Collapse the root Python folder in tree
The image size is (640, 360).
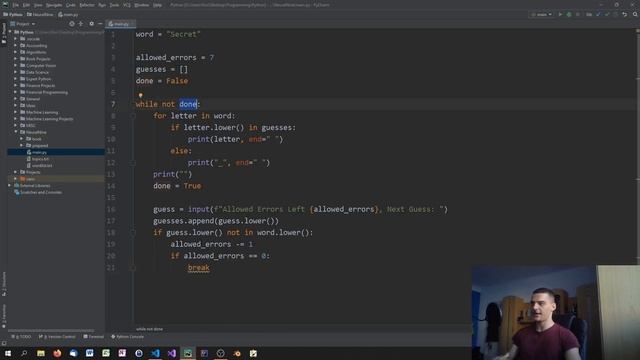pyautogui.click(x=10, y=32)
